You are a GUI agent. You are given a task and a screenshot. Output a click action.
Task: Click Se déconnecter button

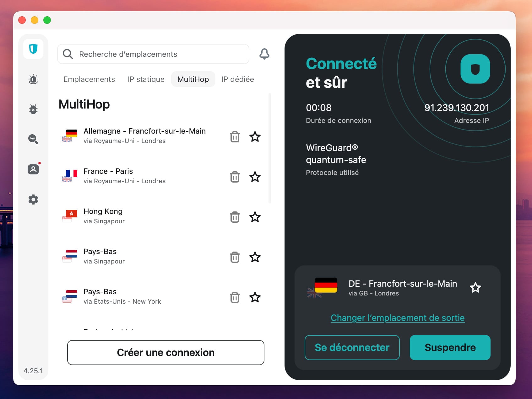(352, 348)
